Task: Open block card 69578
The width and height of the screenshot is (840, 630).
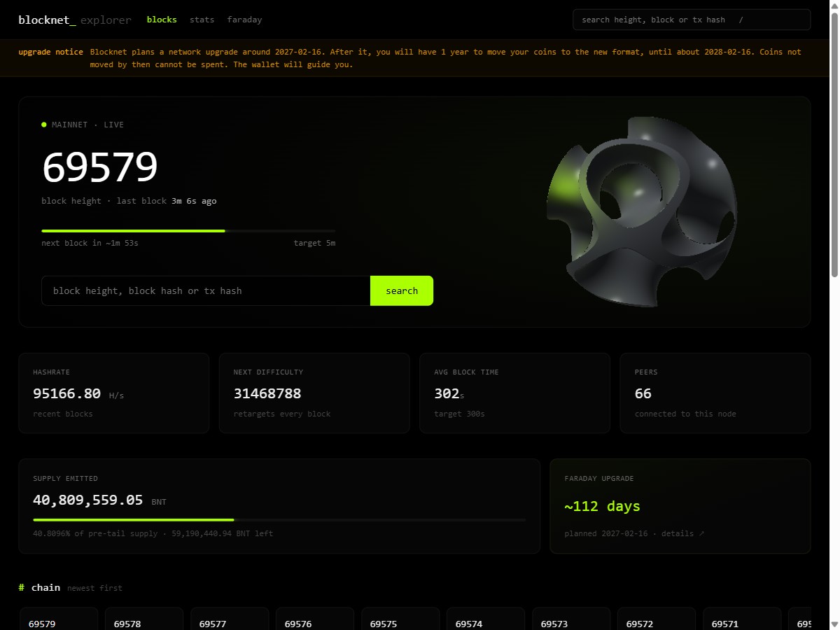Action: pos(144,619)
